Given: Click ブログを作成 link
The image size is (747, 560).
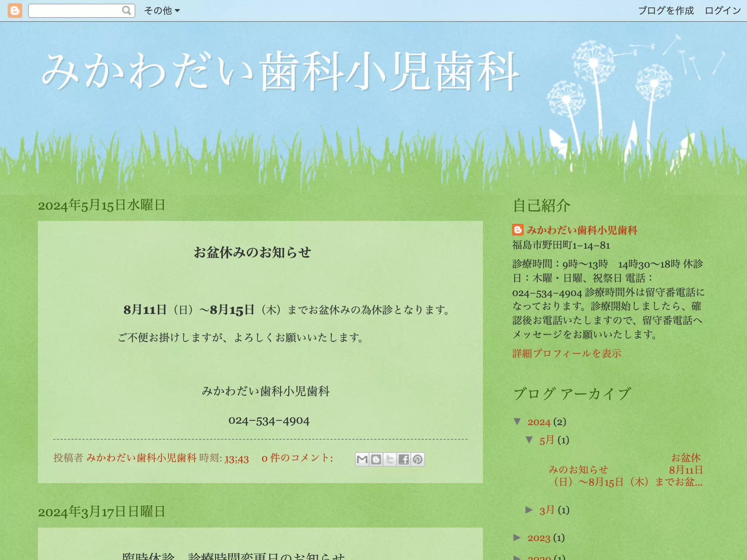Looking at the screenshot, I should [x=666, y=11].
